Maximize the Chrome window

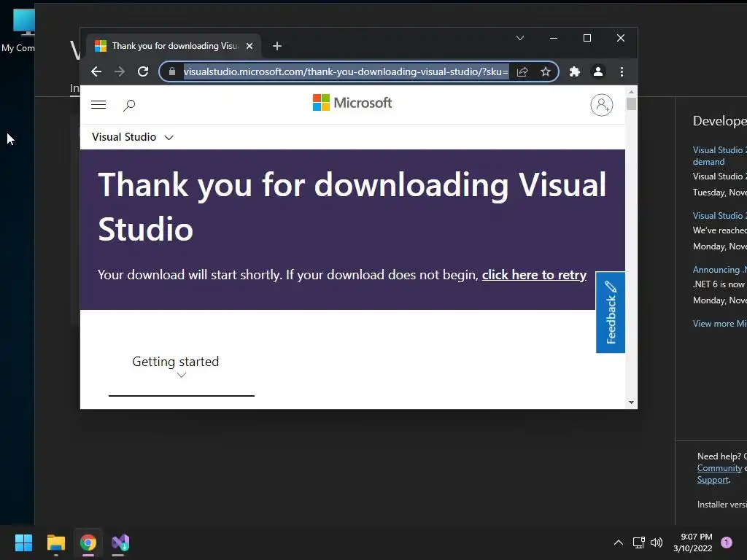587,38
